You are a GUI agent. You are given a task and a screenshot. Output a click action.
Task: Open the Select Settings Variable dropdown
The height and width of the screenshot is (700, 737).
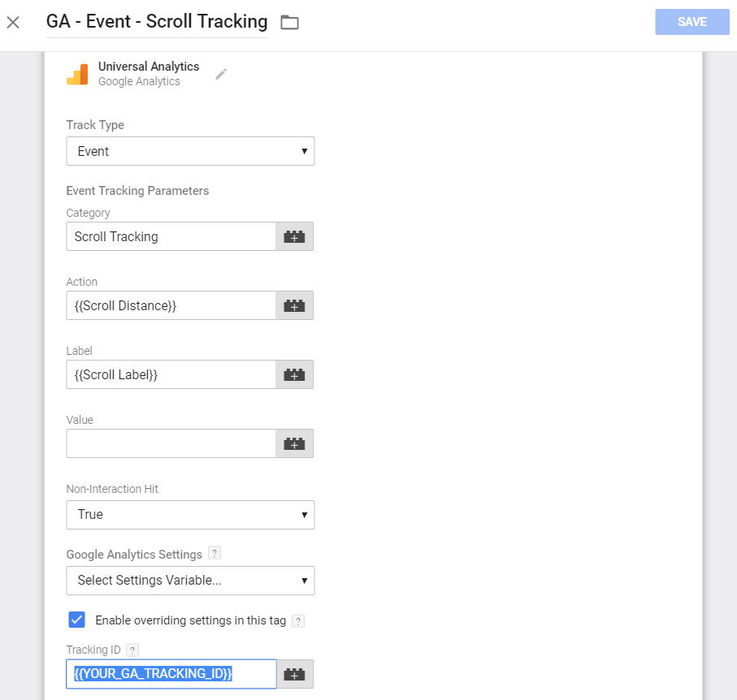coord(190,581)
